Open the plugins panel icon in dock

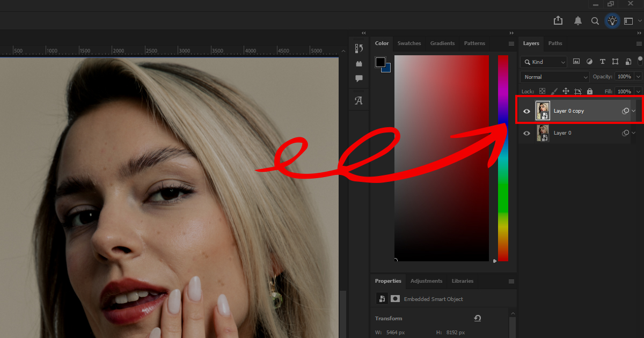click(x=359, y=63)
